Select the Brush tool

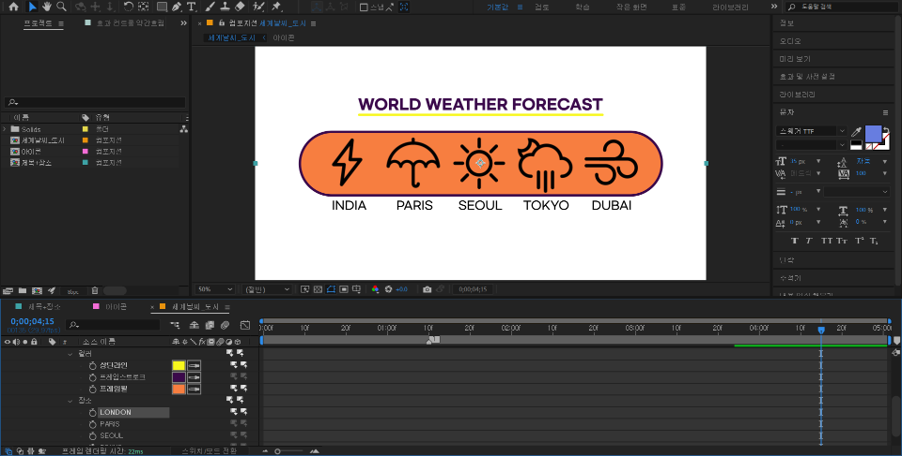point(211,7)
